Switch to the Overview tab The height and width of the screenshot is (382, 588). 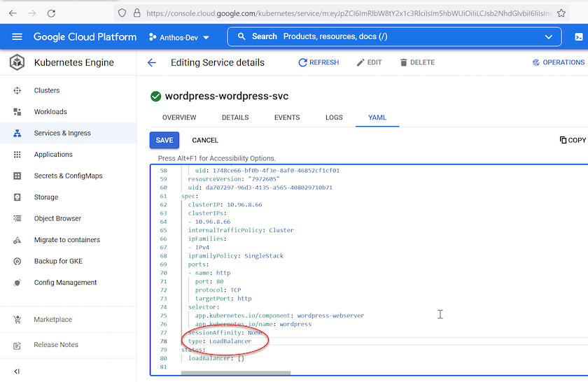tap(179, 118)
